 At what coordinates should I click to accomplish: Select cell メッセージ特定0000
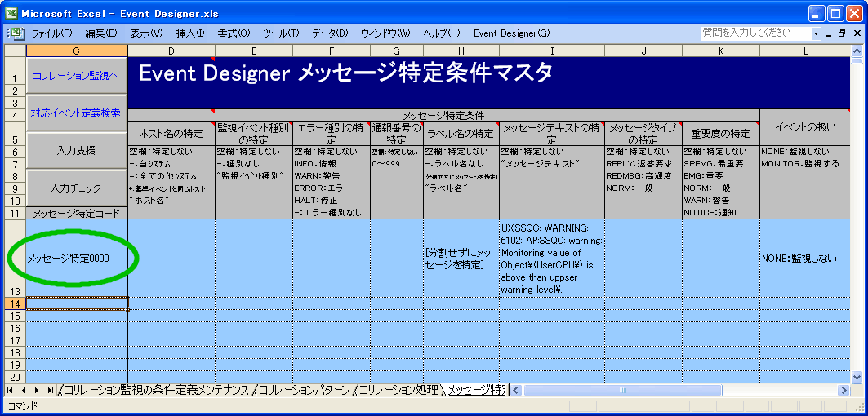coord(77,258)
